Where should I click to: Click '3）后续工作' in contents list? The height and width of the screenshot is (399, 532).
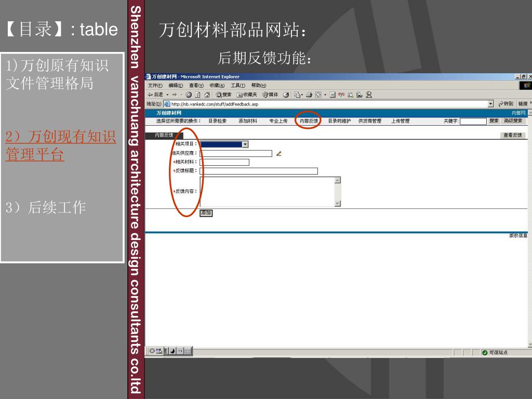click(46, 207)
